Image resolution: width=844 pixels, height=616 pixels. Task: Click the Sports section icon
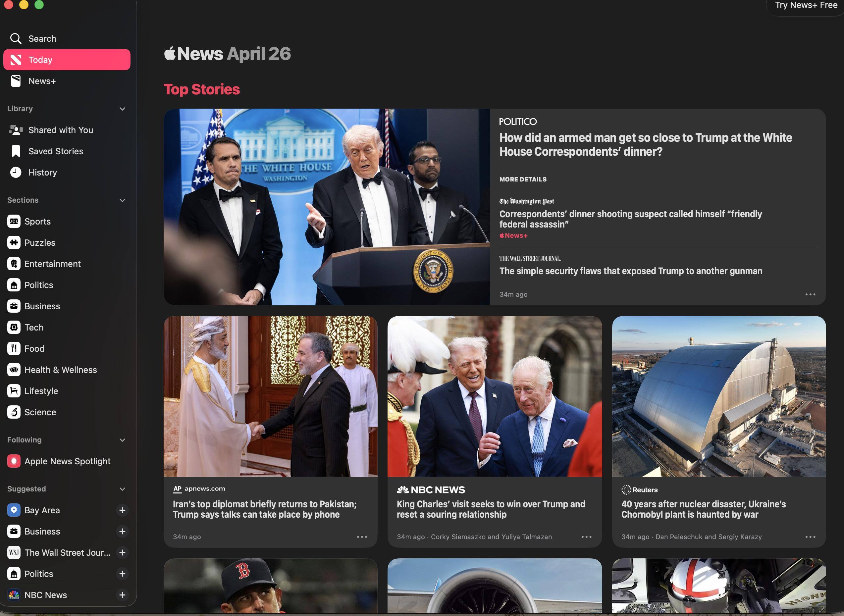(14, 222)
